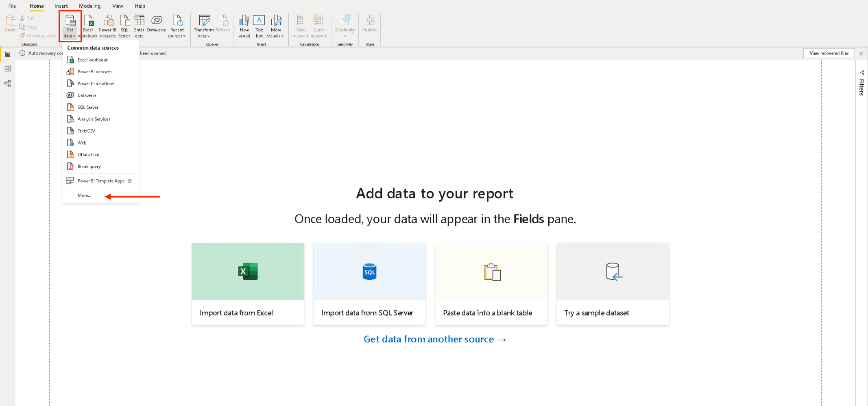Select Web data source menu entry
The height and width of the screenshot is (406, 868).
(100, 143)
